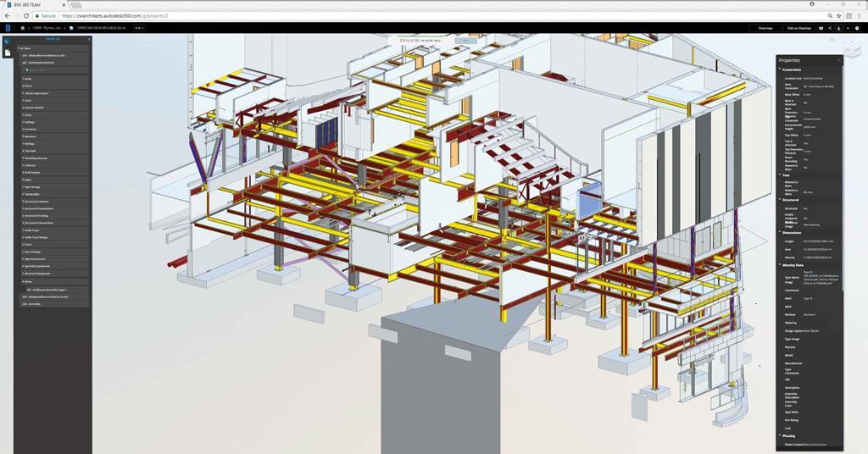Select Topography in model browser

coord(54,194)
